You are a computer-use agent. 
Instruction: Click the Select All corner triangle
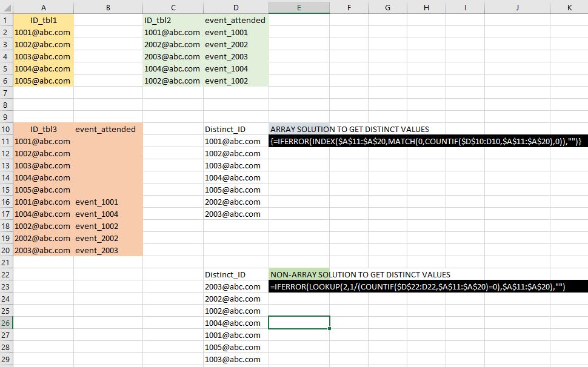point(7,7)
